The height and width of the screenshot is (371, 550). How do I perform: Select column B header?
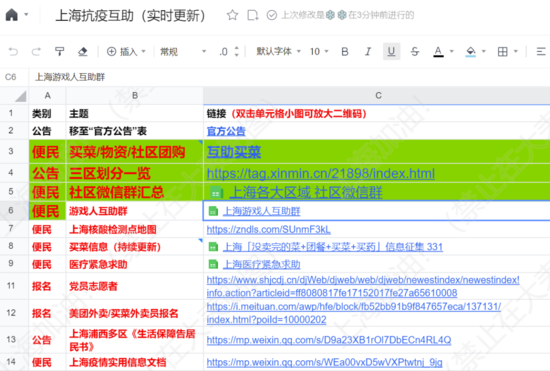coord(135,95)
